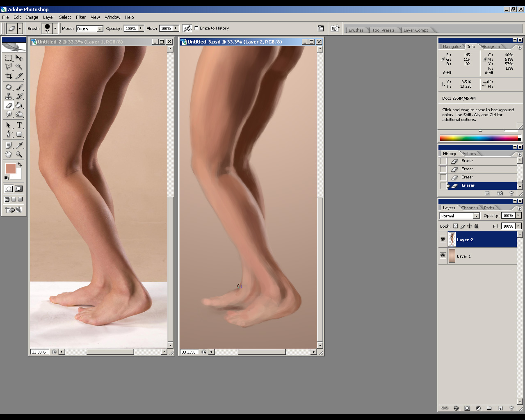Click the Layer 2 thumbnail
525x420 pixels.
[x=452, y=240]
